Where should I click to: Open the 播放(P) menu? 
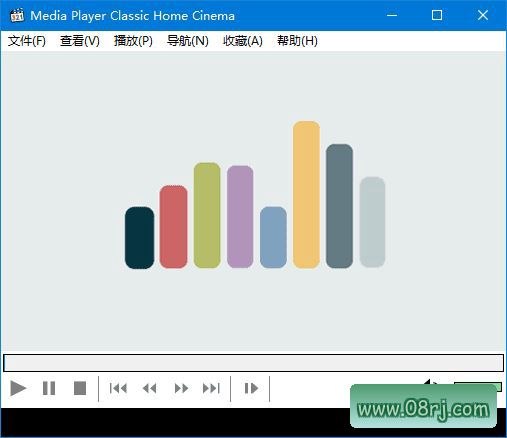133,41
